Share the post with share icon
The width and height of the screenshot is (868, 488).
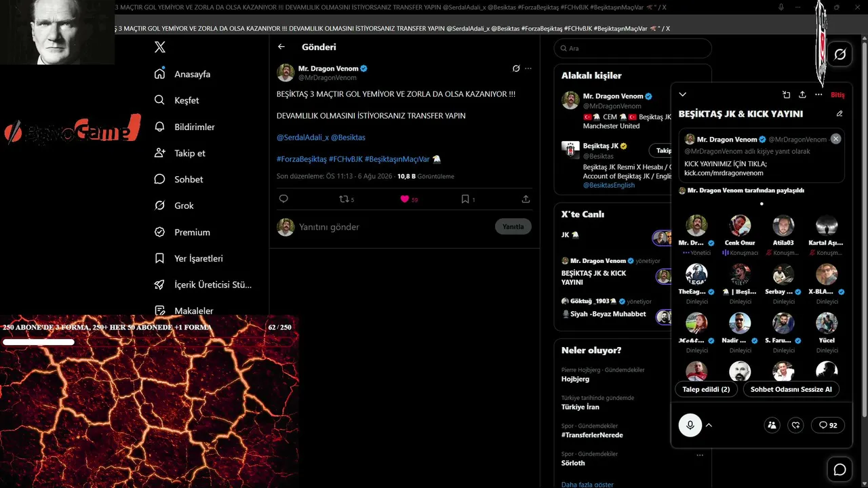[x=526, y=199]
